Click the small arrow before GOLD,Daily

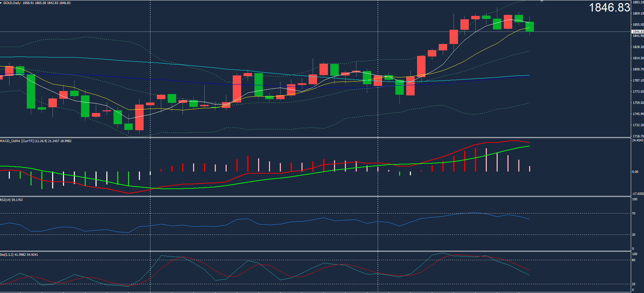(x=1, y=3)
